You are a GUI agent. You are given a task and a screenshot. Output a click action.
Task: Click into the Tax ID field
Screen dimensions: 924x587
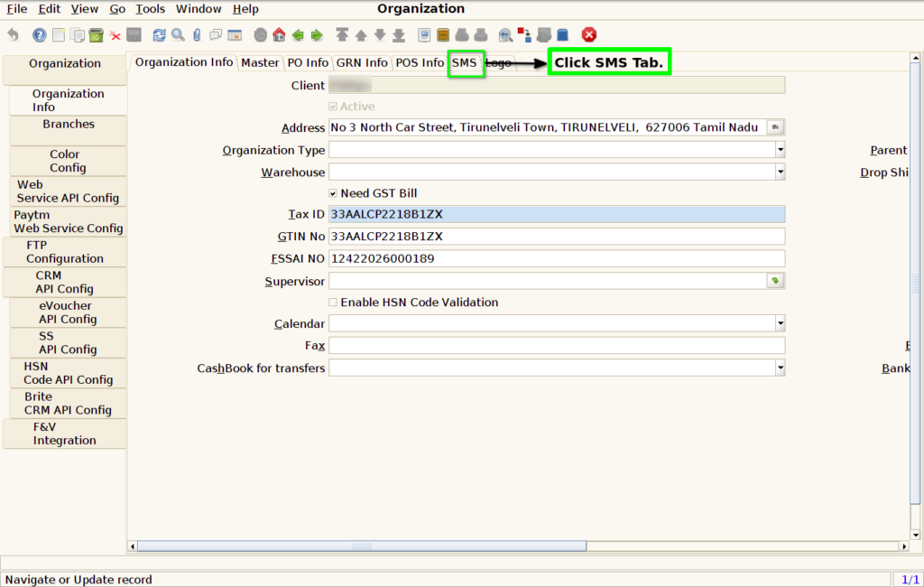tap(557, 214)
